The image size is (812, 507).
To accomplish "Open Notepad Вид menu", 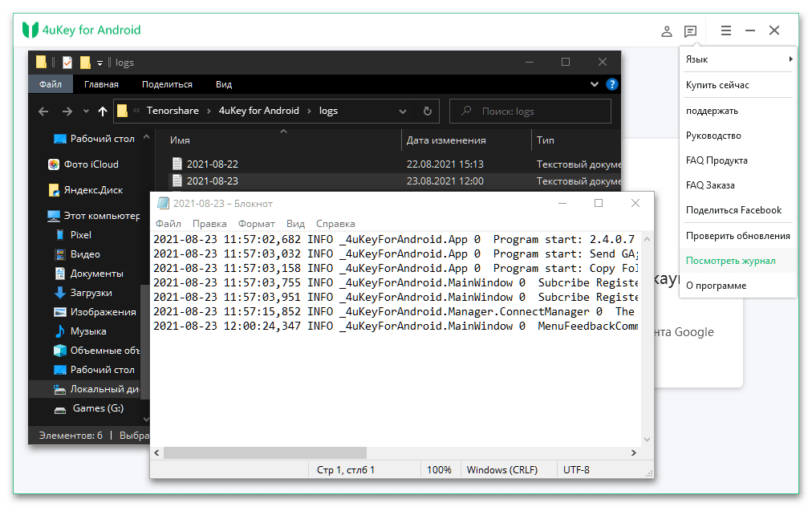I will pyautogui.click(x=295, y=224).
